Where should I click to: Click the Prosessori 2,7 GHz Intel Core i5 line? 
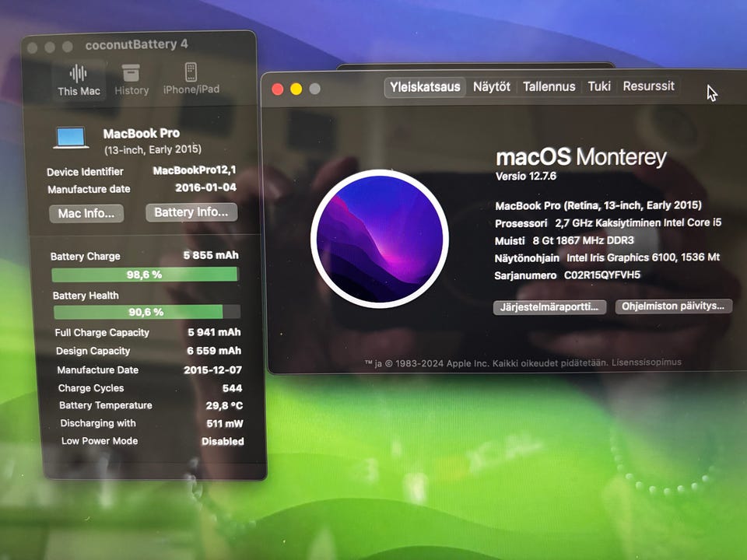point(608,223)
